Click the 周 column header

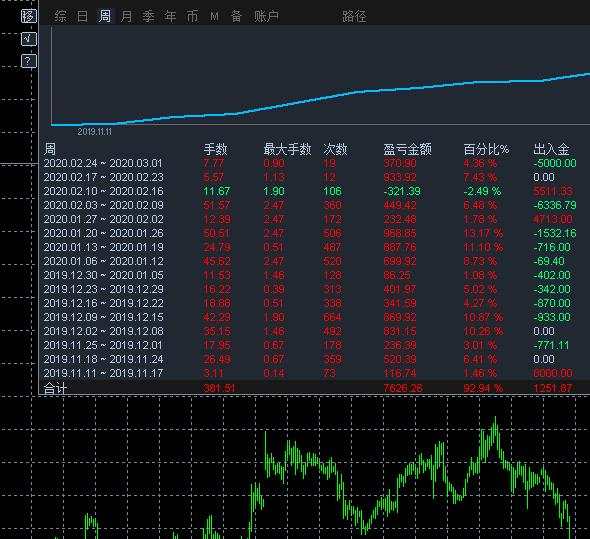pyautogui.click(x=50, y=149)
